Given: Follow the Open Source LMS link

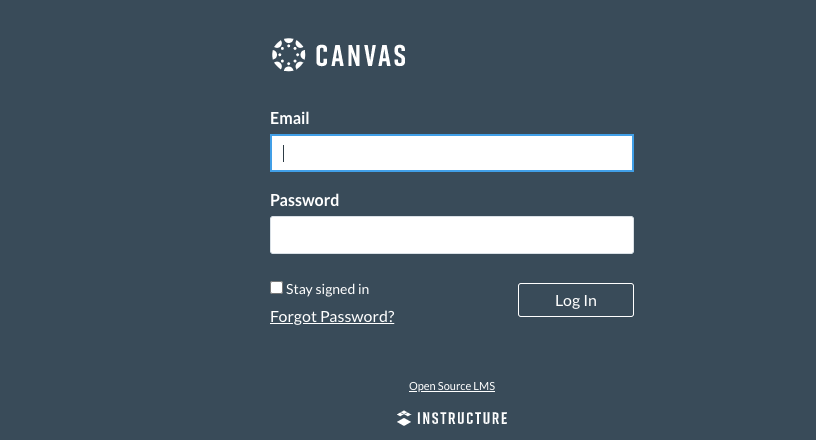Looking at the screenshot, I should coord(451,386).
